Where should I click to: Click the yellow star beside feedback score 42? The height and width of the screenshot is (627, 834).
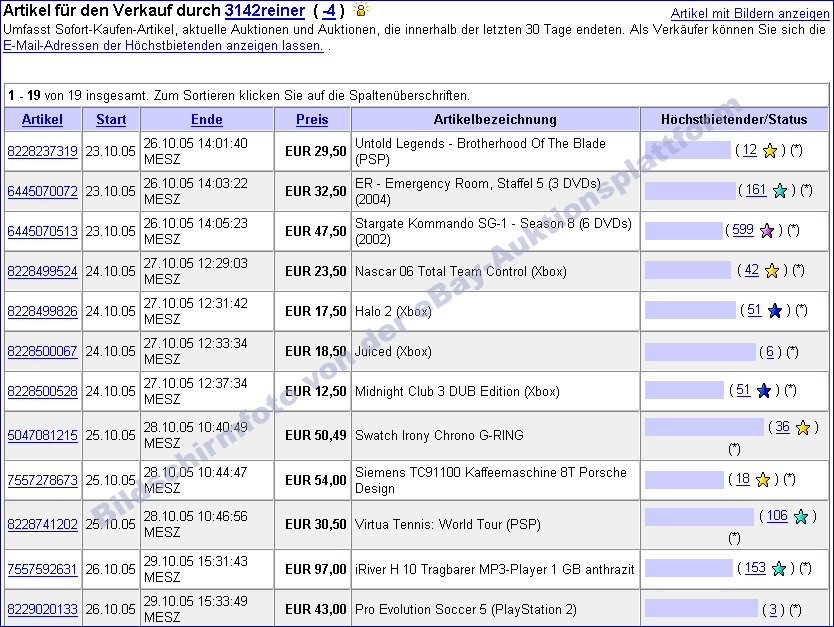[772, 271]
